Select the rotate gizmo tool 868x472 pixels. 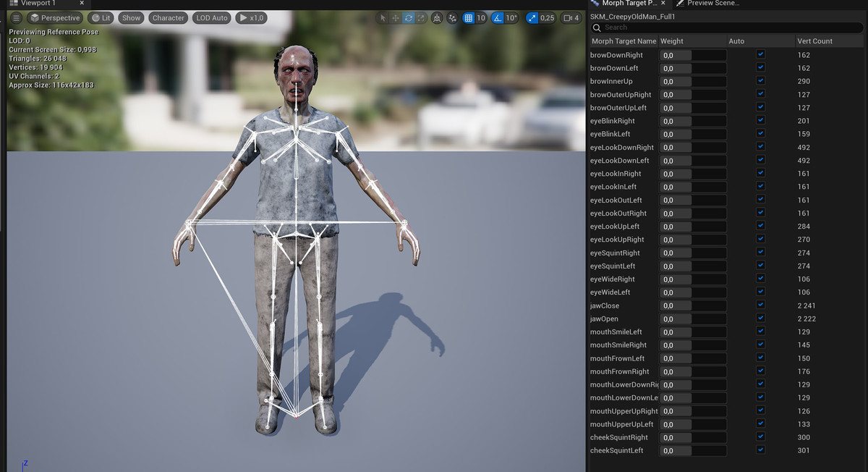pyautogui.click(x=409, y=18)
